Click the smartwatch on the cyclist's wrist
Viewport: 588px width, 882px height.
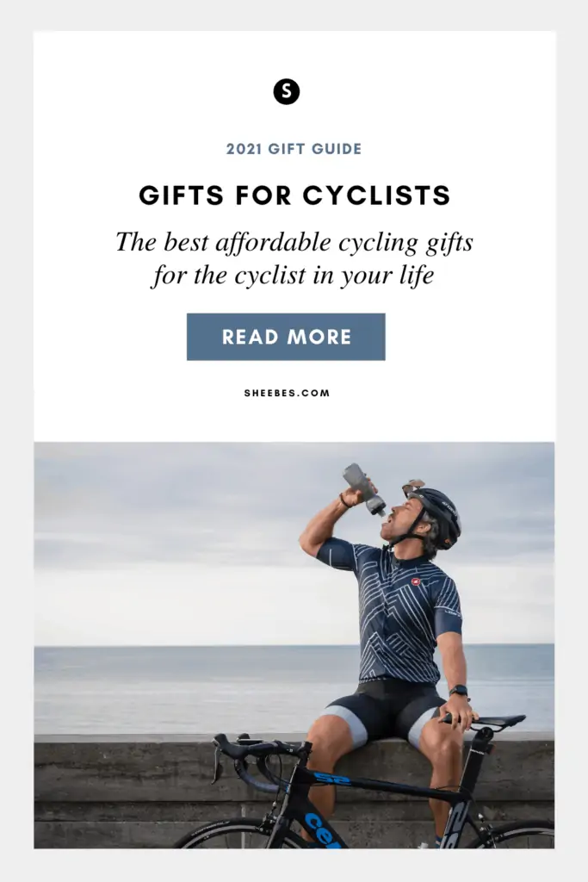coord(459,692)
